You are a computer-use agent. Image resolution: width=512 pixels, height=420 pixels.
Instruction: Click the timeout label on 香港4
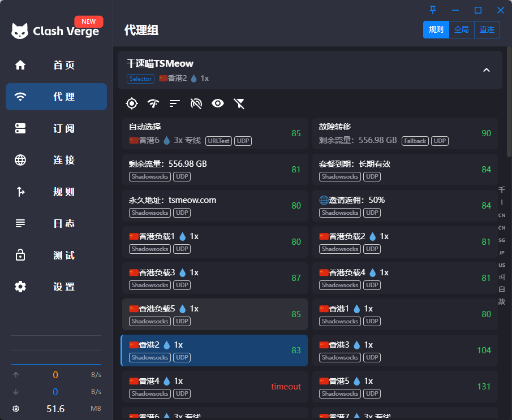(286, 387)
